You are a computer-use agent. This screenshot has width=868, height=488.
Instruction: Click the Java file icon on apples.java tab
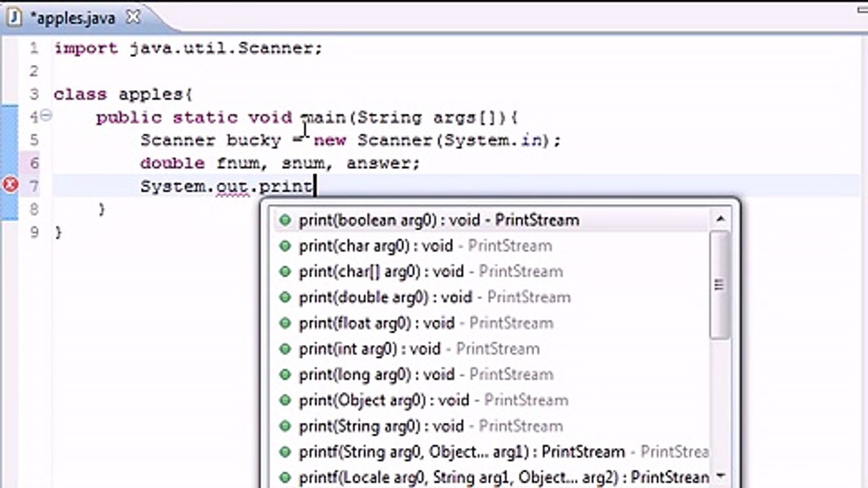tap(15, 18)
